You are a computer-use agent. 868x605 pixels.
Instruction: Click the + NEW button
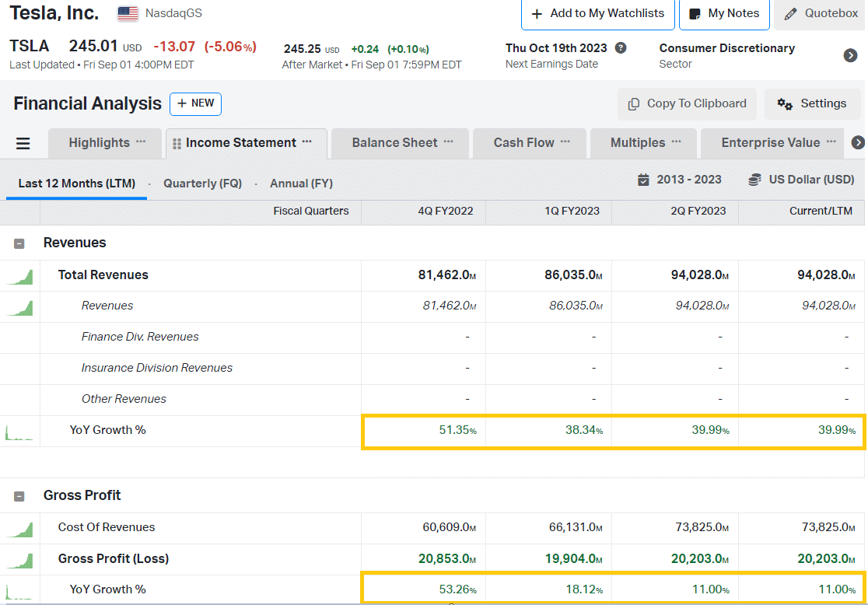[195, 103]
